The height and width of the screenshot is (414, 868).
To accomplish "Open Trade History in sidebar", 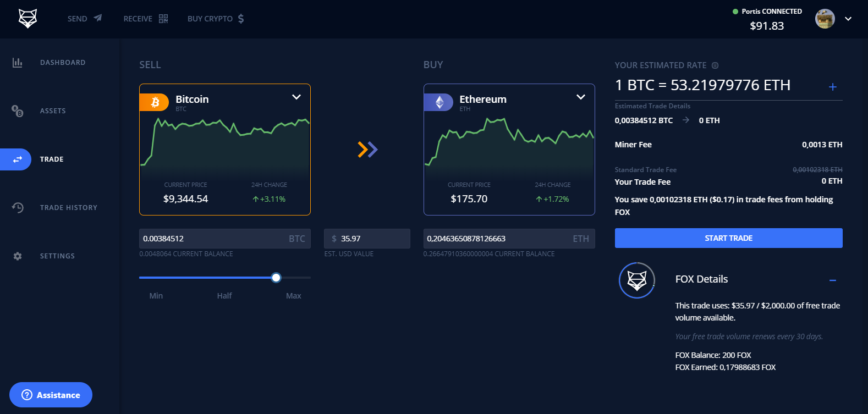I will (x=69, y=208).
